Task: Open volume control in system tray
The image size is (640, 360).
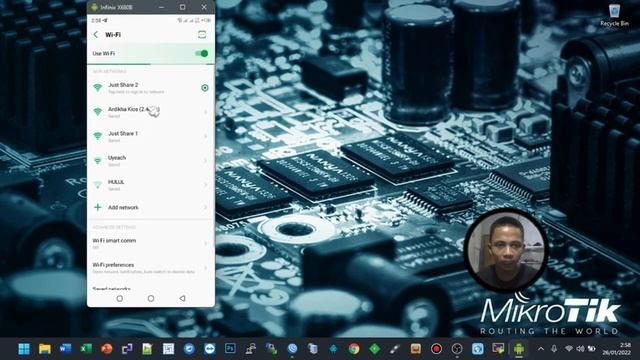Action: 580,349
